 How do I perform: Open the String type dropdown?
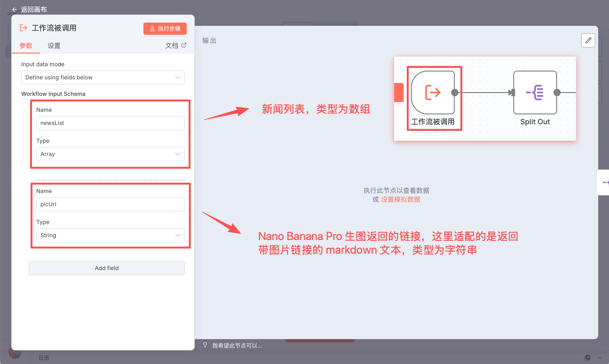[110, 235]
